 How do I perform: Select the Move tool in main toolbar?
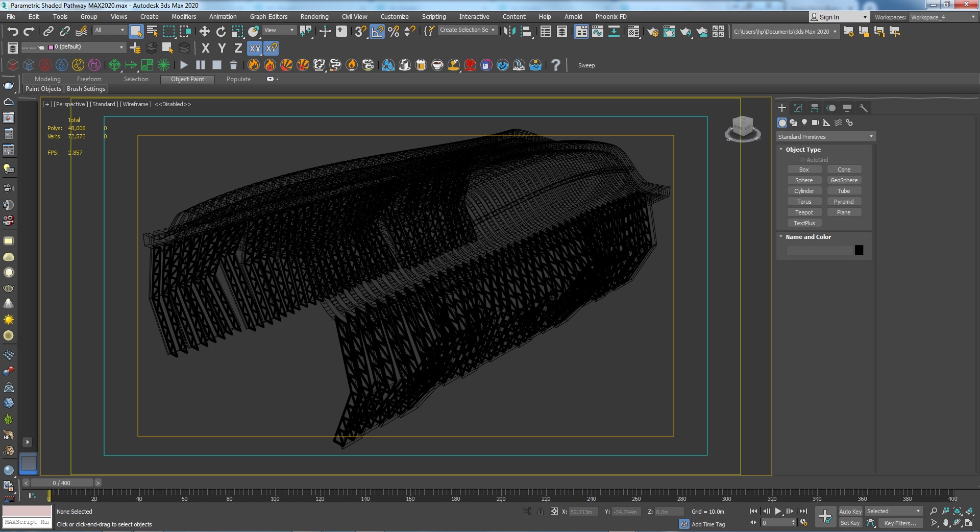(205, 32)
